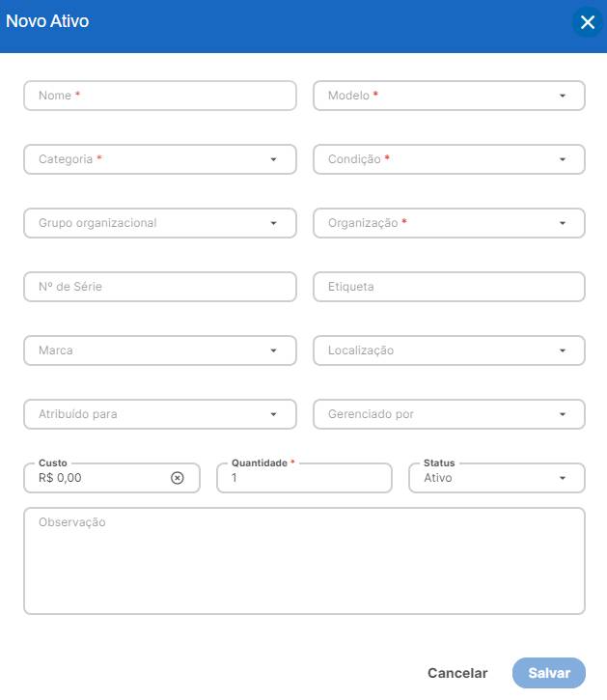Open the Modelo dropdown

(449, 96)
